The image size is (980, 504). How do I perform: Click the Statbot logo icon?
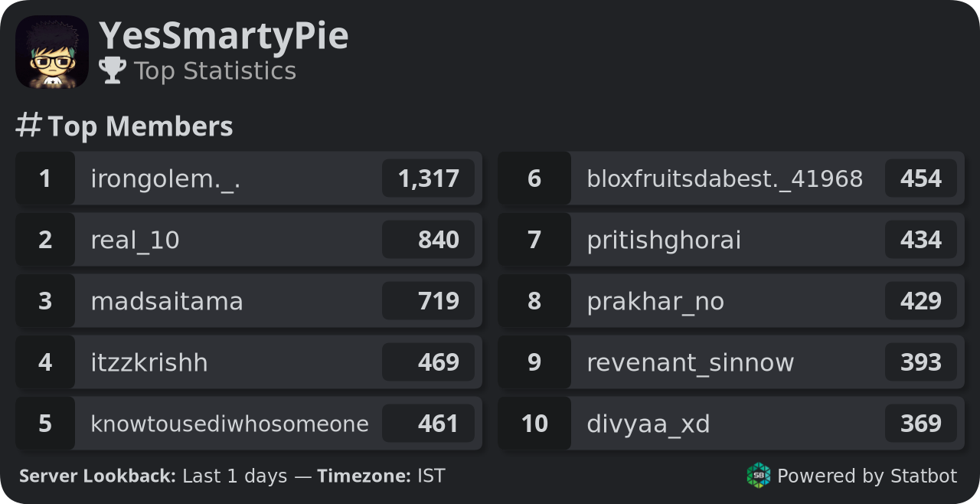point(759,476)
